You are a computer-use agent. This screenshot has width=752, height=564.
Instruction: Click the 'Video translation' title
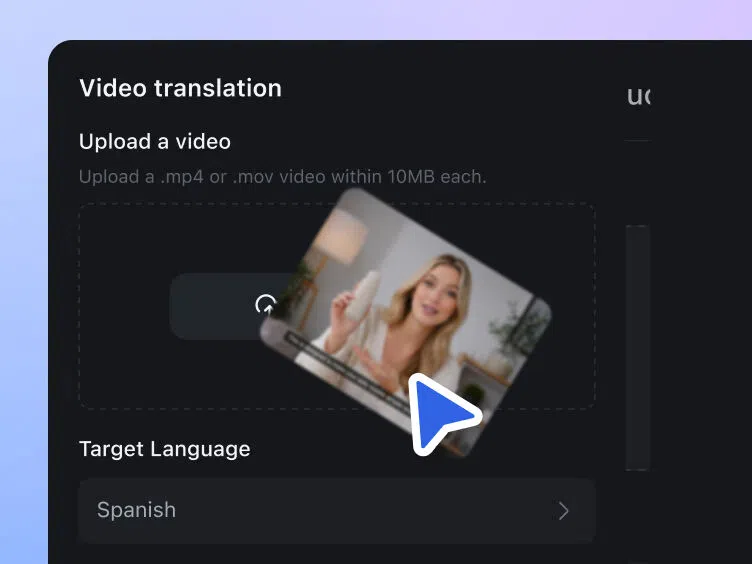point(180,88)
